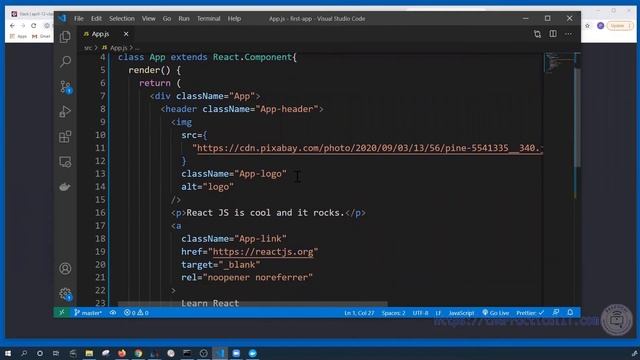This screenshot has height=360, width=640.
Task: Open the Terminal menu
Action: [209, 19]
